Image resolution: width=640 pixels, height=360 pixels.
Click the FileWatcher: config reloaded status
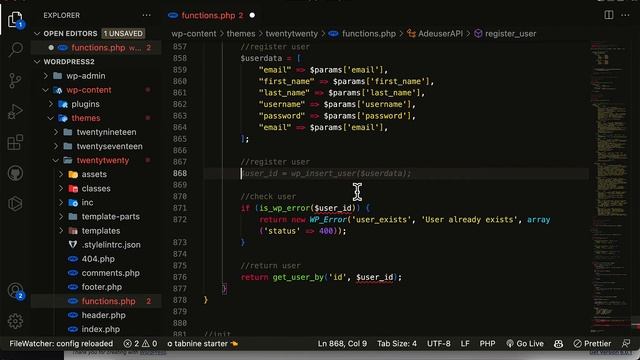(x=61, y=344)
